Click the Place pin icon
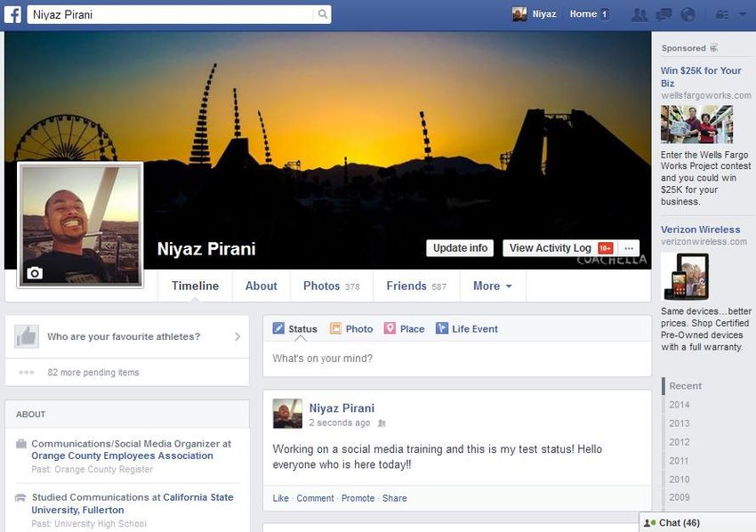The image size is (756, 532). pos(390,328)
